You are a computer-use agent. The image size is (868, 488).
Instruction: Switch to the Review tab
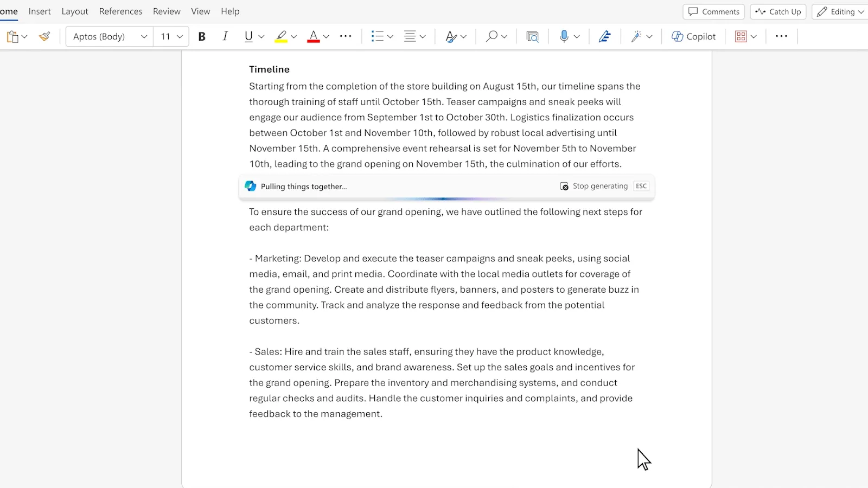[x=167, y=11]
